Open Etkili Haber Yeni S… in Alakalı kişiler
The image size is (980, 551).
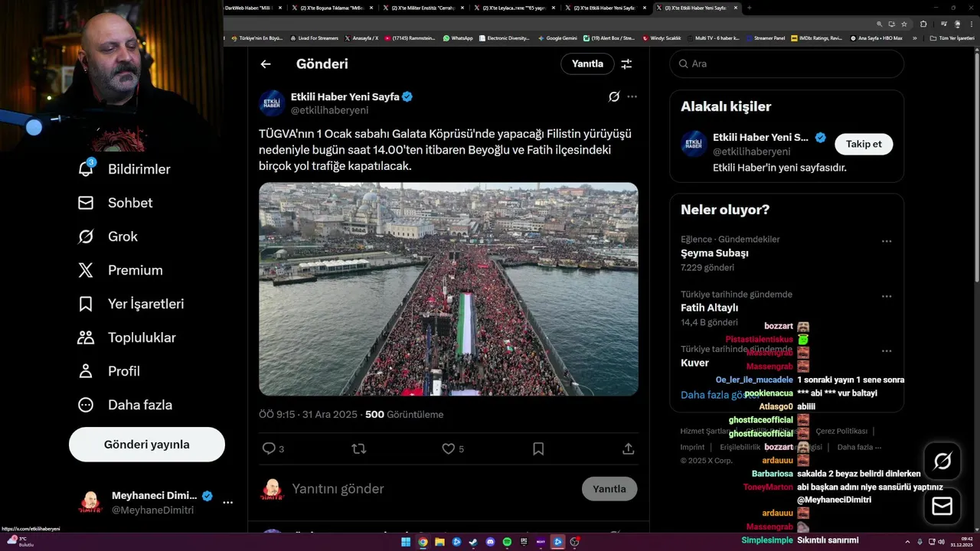click(x=760, y=138)
